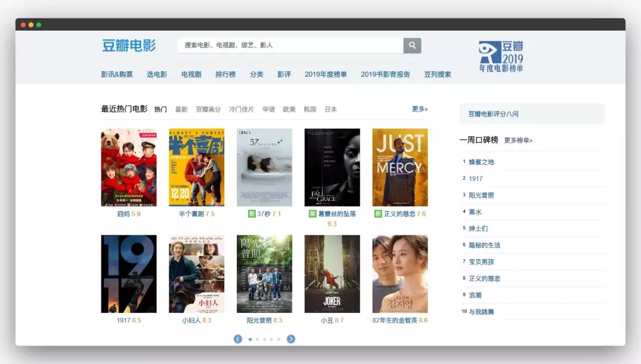Screen dimensions: 641x364
Task: Open 绅士们 in weekly ranking
Action: click(478, 229)
